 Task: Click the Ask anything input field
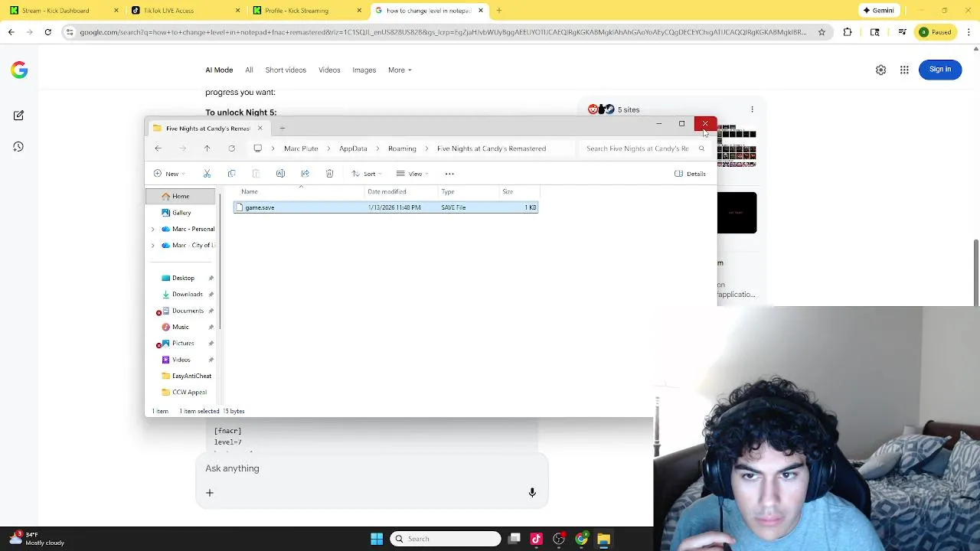point(371,468)
